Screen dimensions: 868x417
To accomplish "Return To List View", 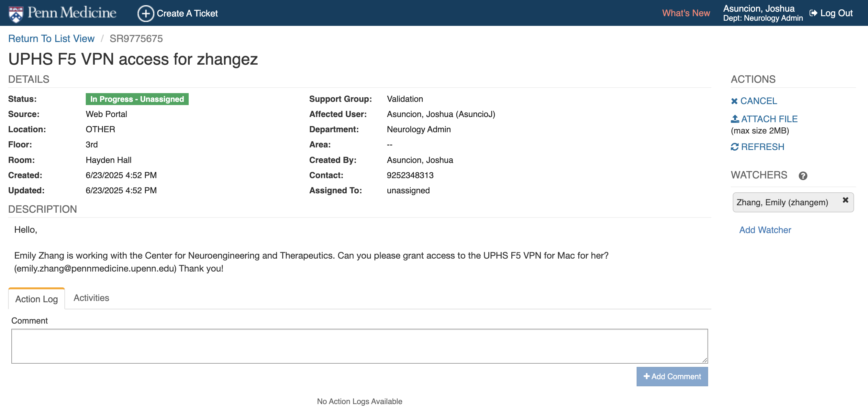I will [x=51, y=38].
